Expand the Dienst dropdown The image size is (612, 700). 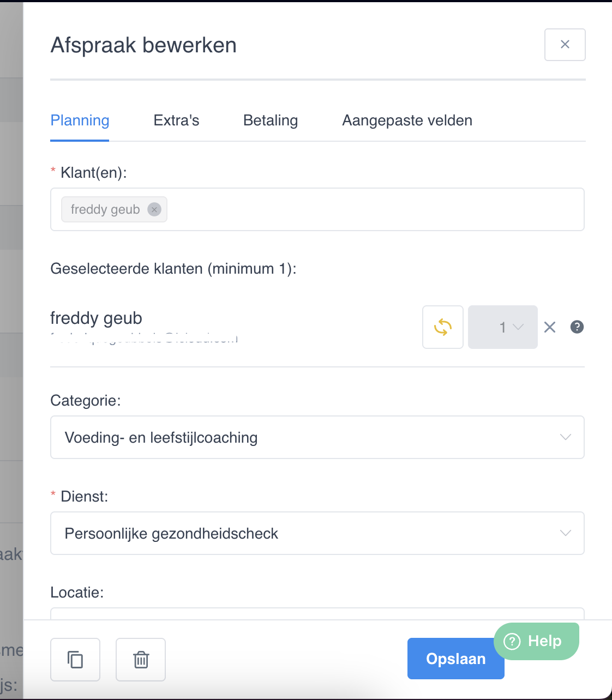tap(317, 533)
